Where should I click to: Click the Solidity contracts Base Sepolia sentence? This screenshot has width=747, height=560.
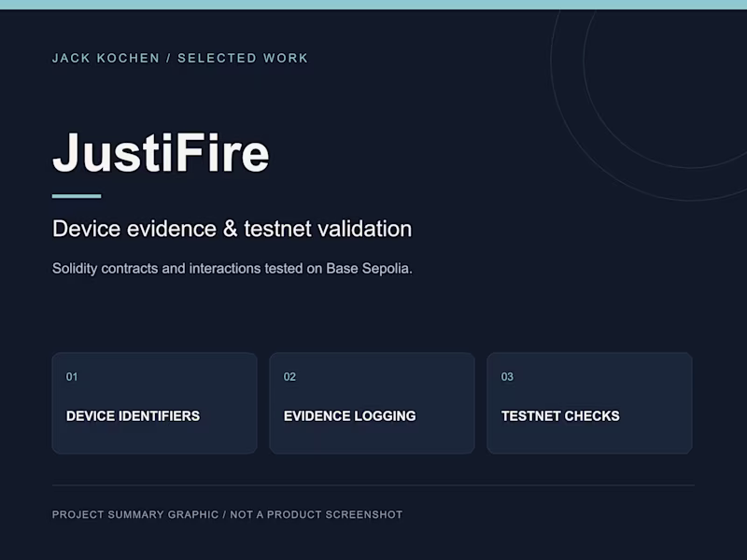click(x=232, y=269)
